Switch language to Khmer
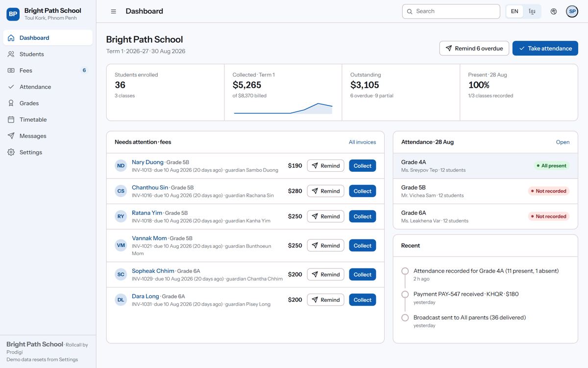This screenshot has width=588, height=368. [532, 11]
